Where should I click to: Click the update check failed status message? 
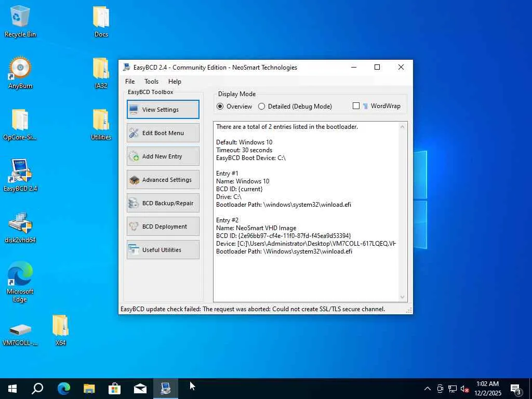point(253,309)
